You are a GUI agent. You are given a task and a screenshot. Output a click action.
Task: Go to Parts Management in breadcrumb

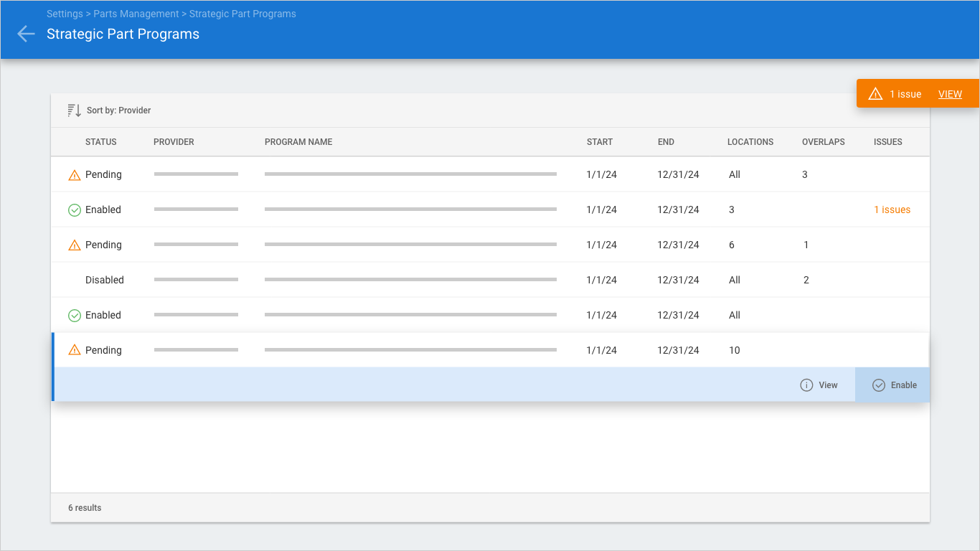(136, 14)
